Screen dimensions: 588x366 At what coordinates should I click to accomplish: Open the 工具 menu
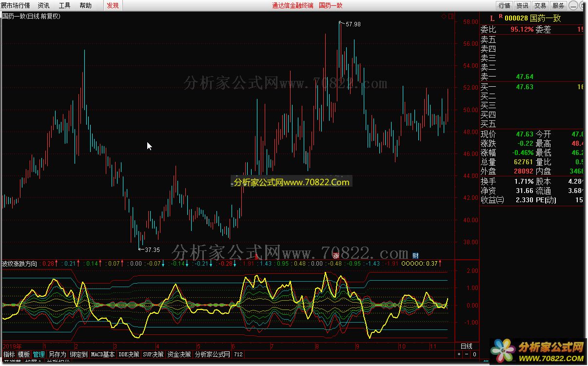(x=64, y=5)
